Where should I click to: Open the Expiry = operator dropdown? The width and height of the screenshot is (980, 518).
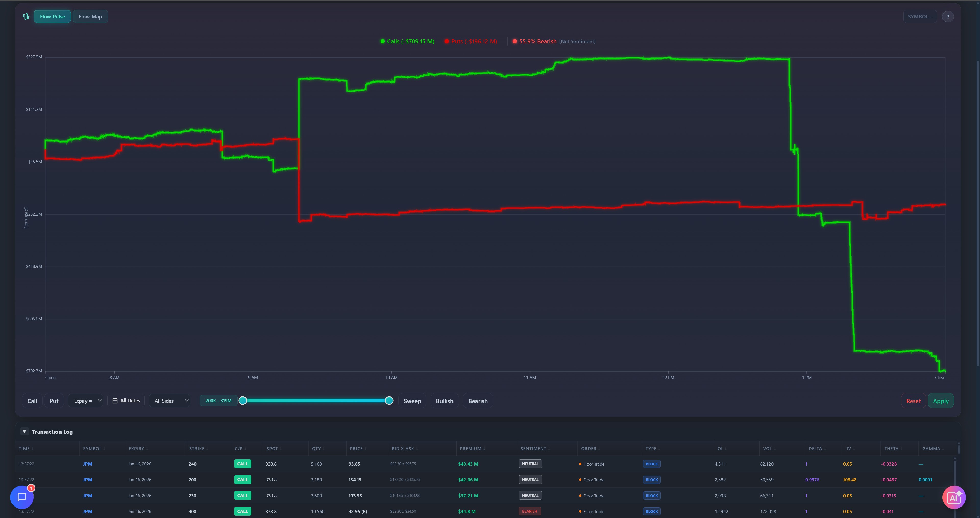point(86,401)
